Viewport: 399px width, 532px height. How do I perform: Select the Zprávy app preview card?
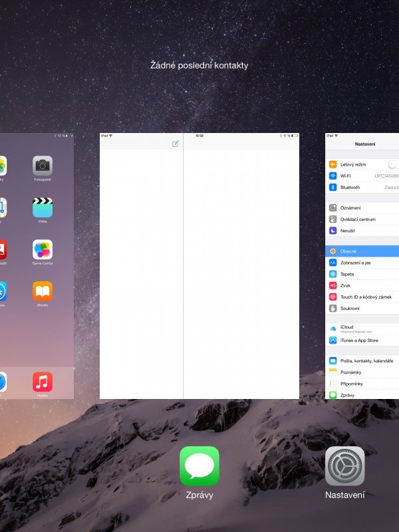[x=199, y=266]
